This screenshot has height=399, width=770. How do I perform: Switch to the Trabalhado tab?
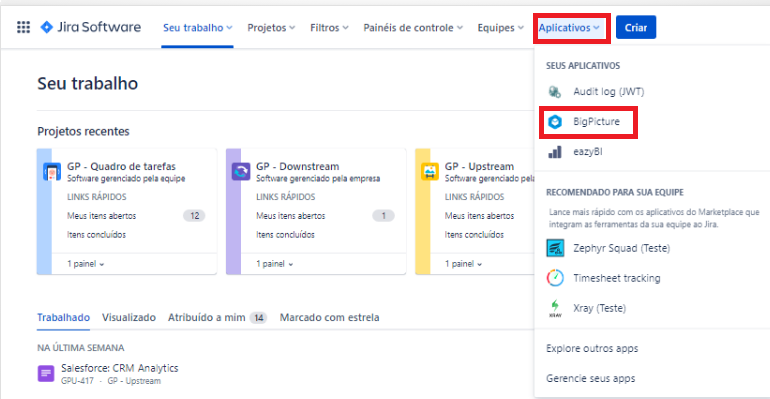pos(63,318)
